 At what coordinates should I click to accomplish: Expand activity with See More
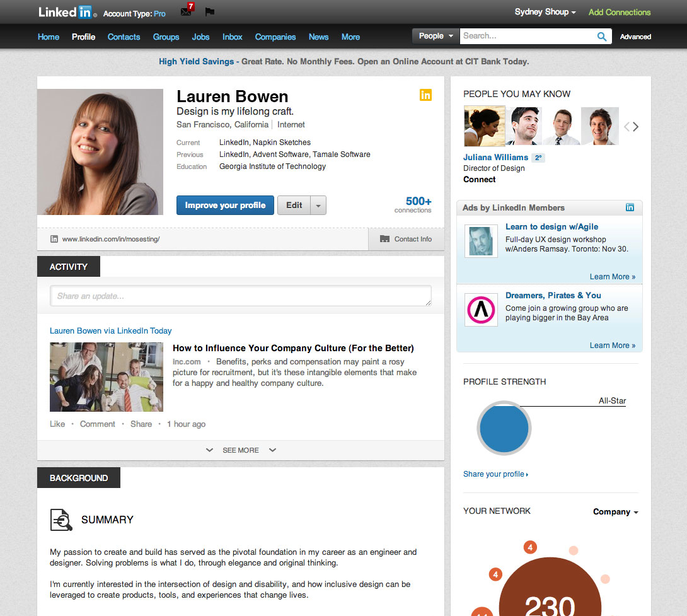(x=241, y=450)
